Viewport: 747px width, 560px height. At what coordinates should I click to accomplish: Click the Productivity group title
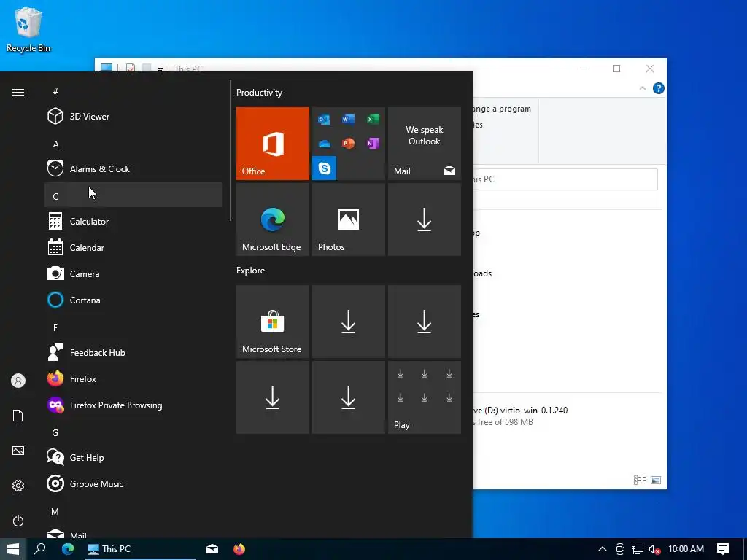tap(259, 93)
